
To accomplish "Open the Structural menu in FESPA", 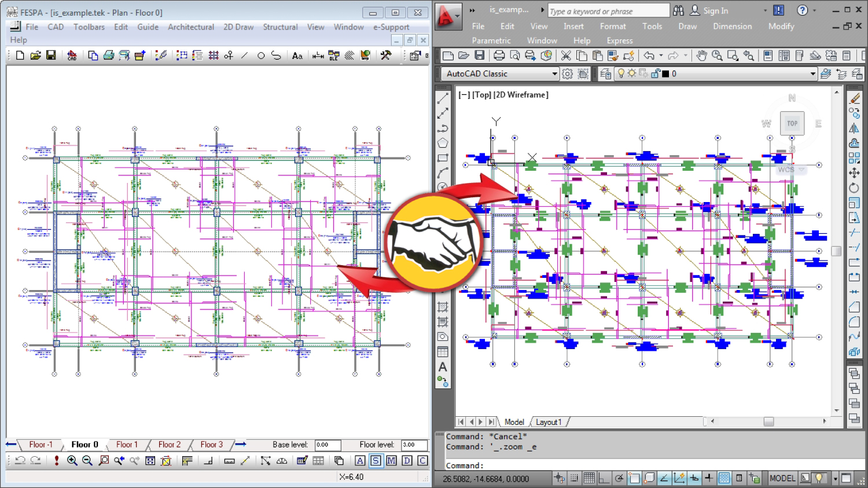I will [280, 27].
